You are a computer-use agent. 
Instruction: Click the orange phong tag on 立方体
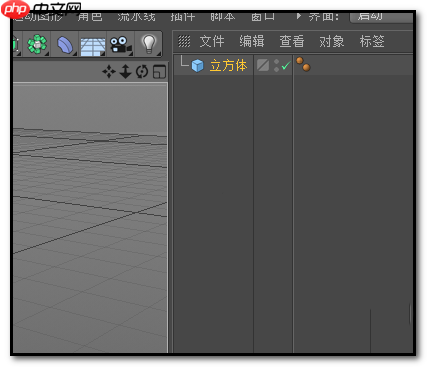pos(303,64)
